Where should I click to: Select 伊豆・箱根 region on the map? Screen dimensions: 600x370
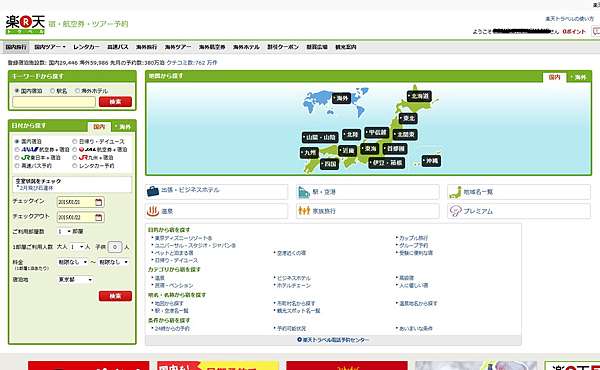click(386, 163)
